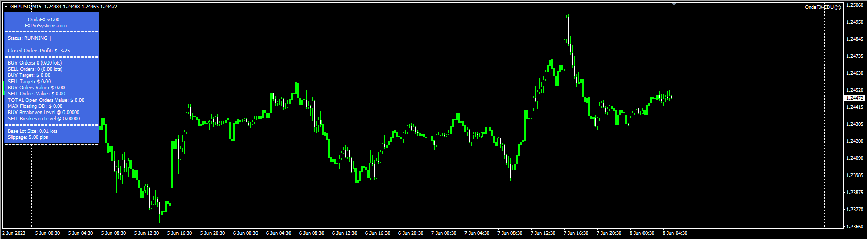Click the 1.24735 price scale label
The height and width of the screenshot is (240, 868).
[x=855, y=56]
